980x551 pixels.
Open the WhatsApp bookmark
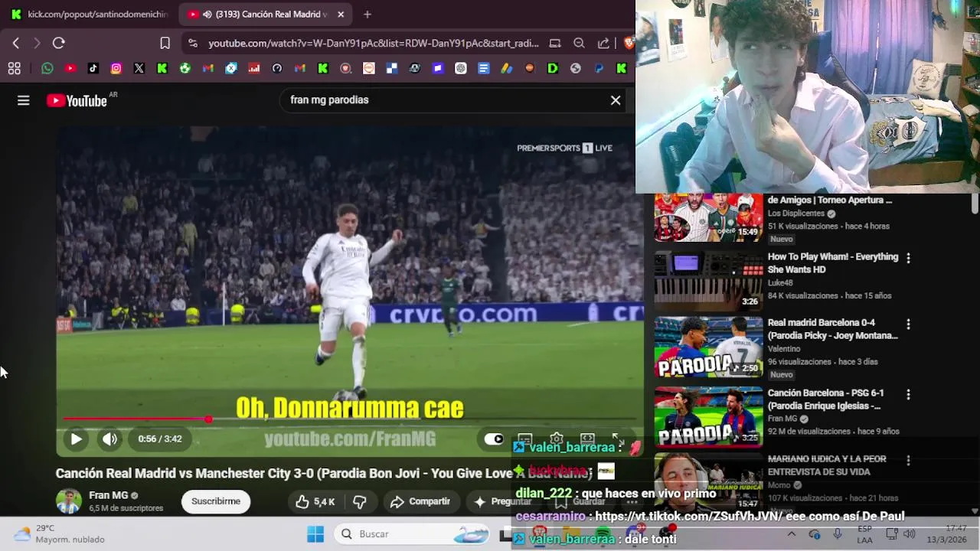(x=47, y=68)
